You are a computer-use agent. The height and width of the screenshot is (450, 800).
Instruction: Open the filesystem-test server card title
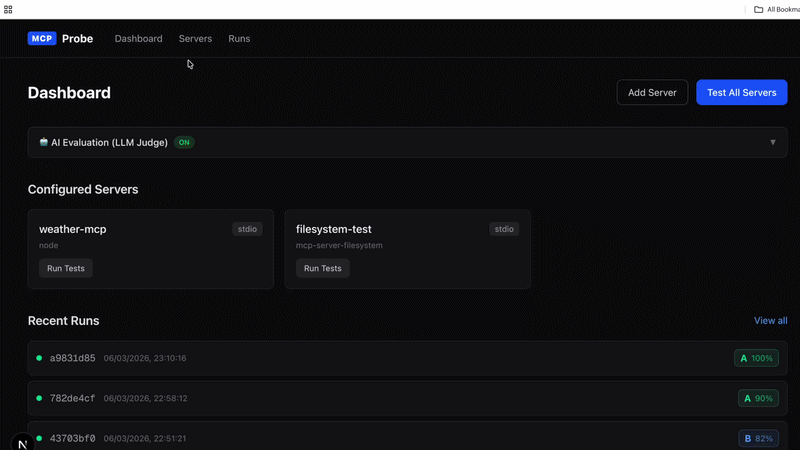coord(334,229)
